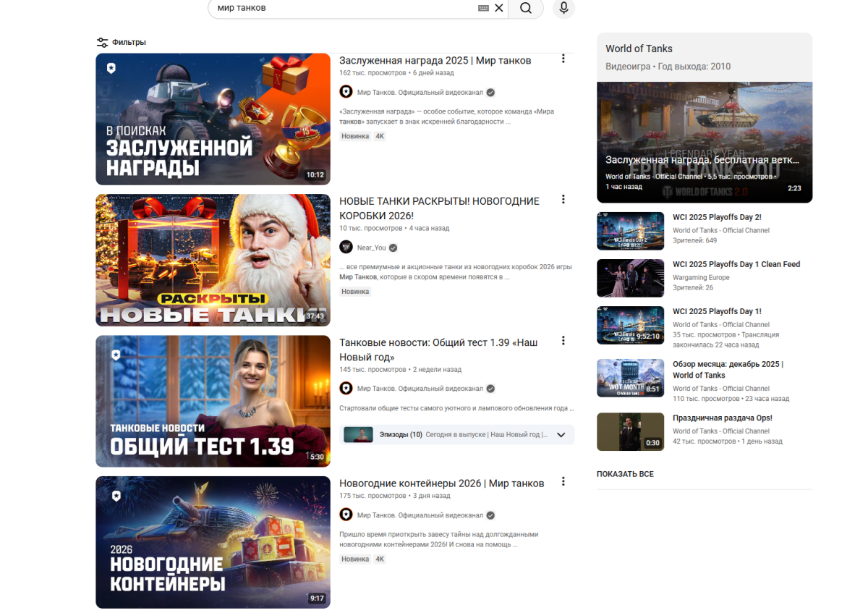Open video title Новогодние контейнеры 2026 | Мир танков
This screenshot has width=868, height=613.
pos(441,483)
